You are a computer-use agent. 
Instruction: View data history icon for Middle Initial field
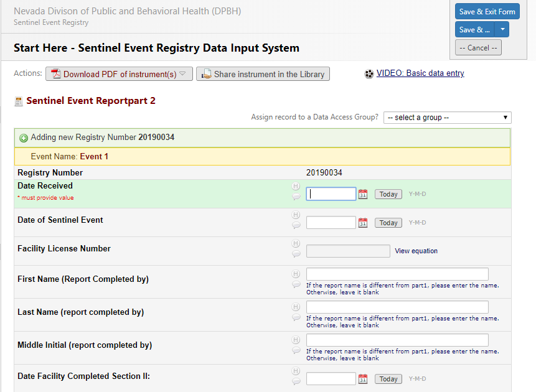296,340
